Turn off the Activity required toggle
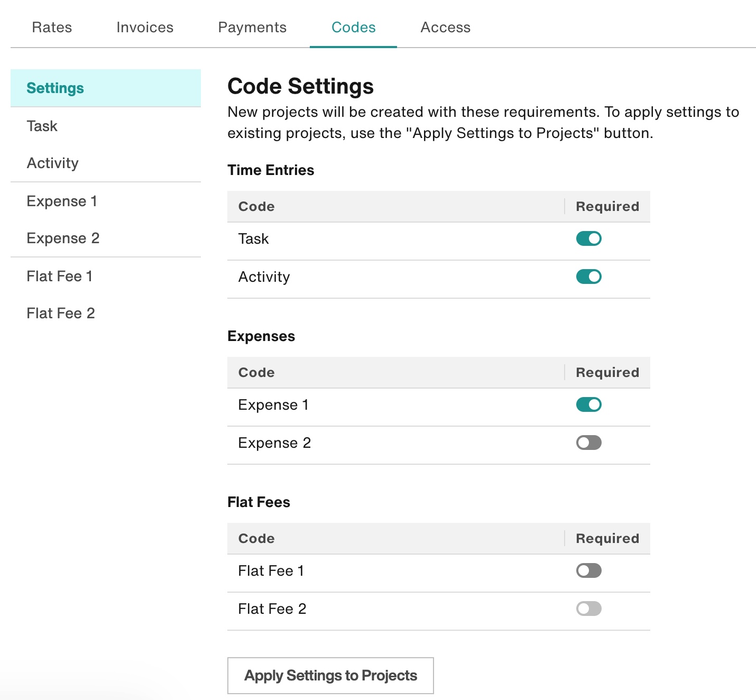This screenshot has width=756, height=700. coord(588,277)
